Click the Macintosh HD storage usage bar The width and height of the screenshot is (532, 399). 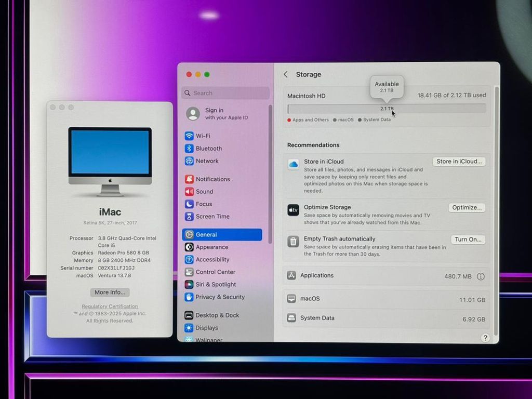tap(387, 109)
